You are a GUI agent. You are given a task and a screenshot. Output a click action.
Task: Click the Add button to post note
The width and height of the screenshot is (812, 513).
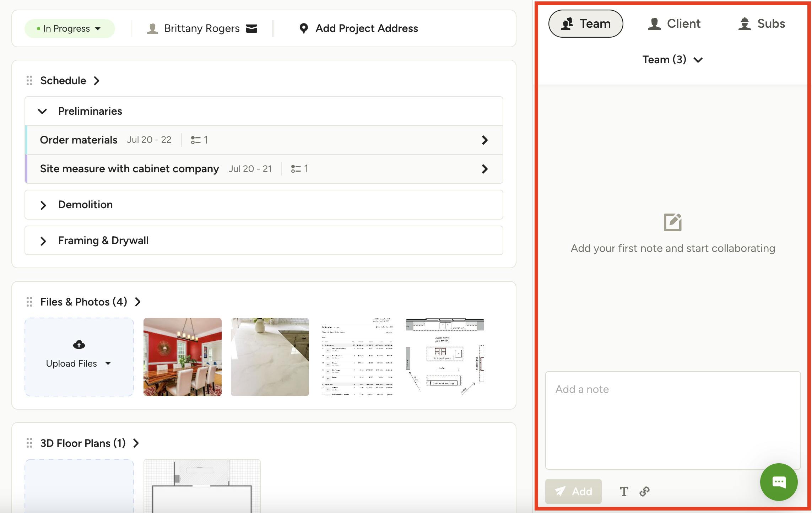coord(573,492)
